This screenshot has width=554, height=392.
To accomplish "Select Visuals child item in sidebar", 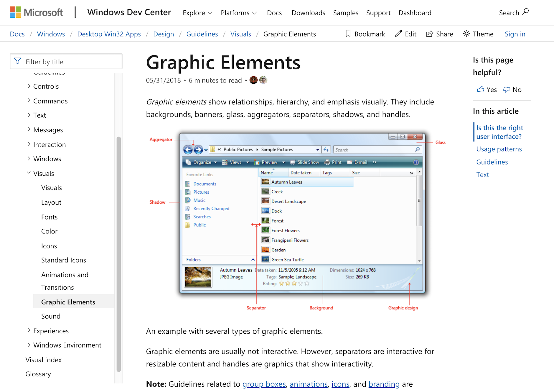I will pos(52,188).
